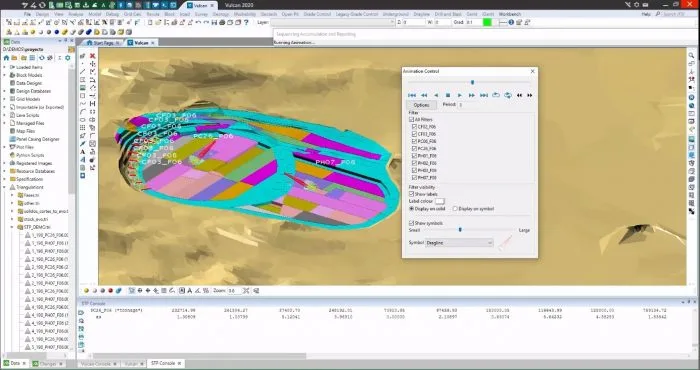The image size is (700, 370).
Task: Jump to last frame in Animation Control
Action: [484, 95]
